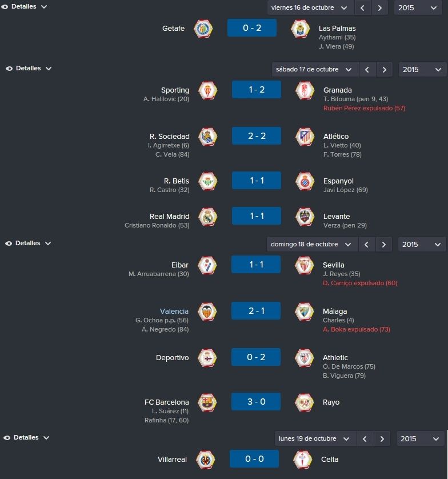
Task: Expand the 2015 year dropdown for domingo 18
Action: click(x=422, y=245)
